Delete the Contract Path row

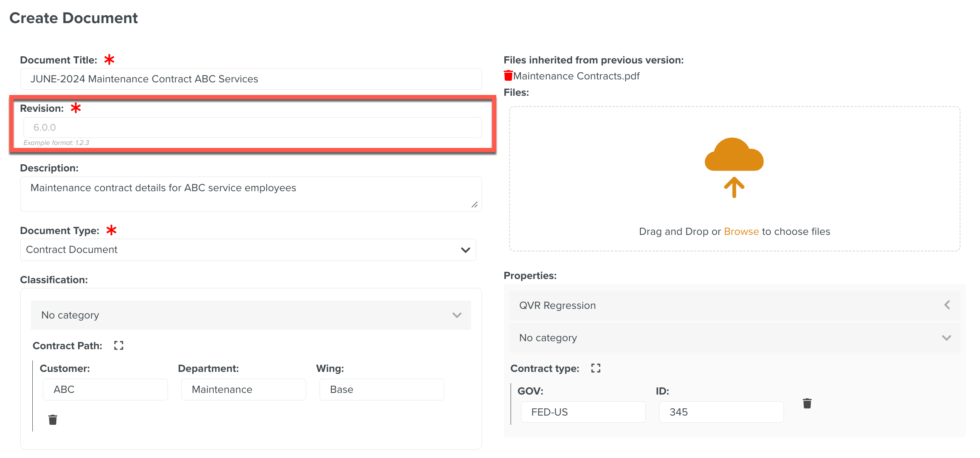point(53,419)
